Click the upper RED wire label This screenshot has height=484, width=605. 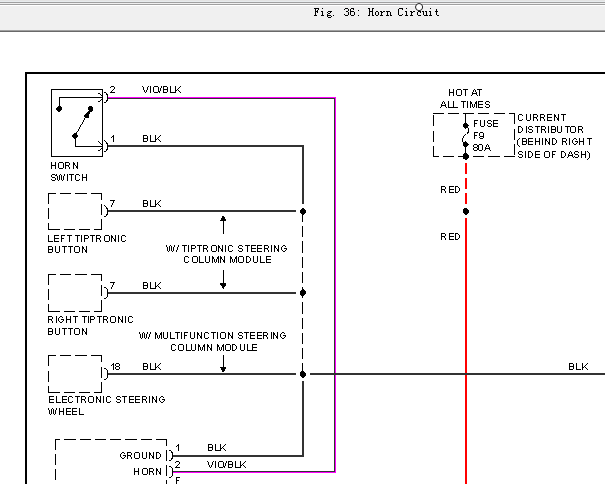450,190
